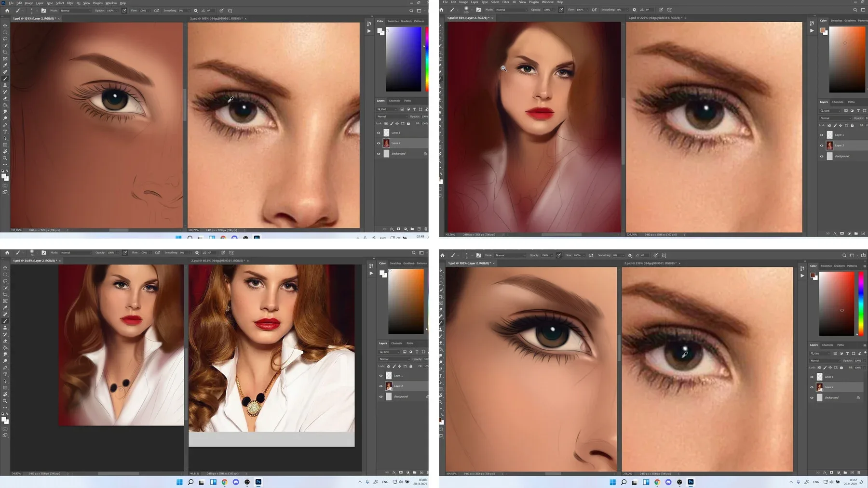Toggle symmetry butterfly icon in the 93% window
Screen dimensions: 868x488
click(x=669, y=10)
